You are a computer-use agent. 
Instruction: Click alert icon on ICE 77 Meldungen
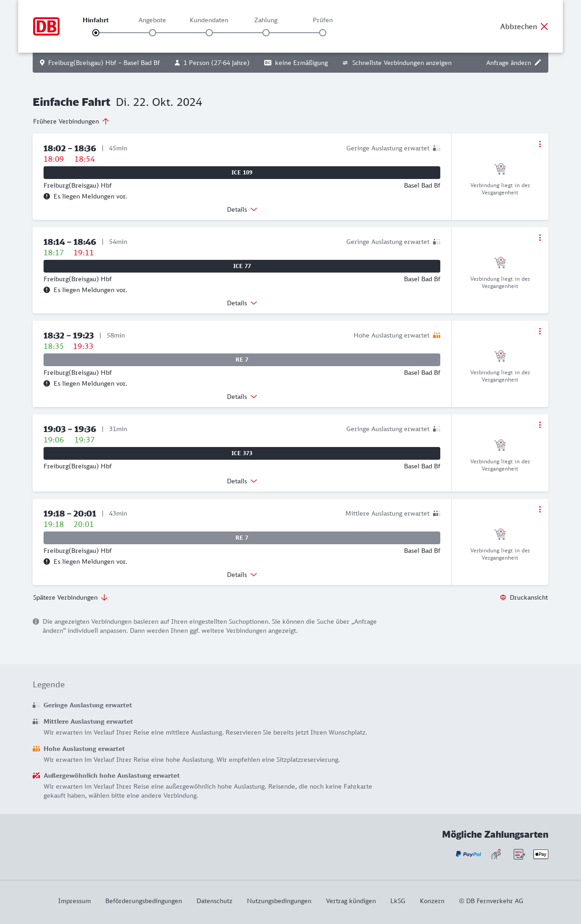47,290
